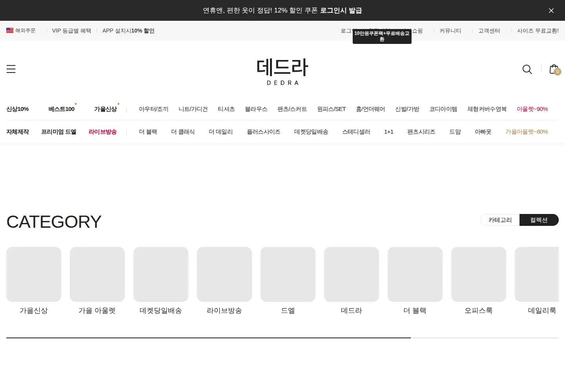Click the 10만원쿠폰팩+무료배송교환 tooltip
Screen dimensions: 565x392
382,36
